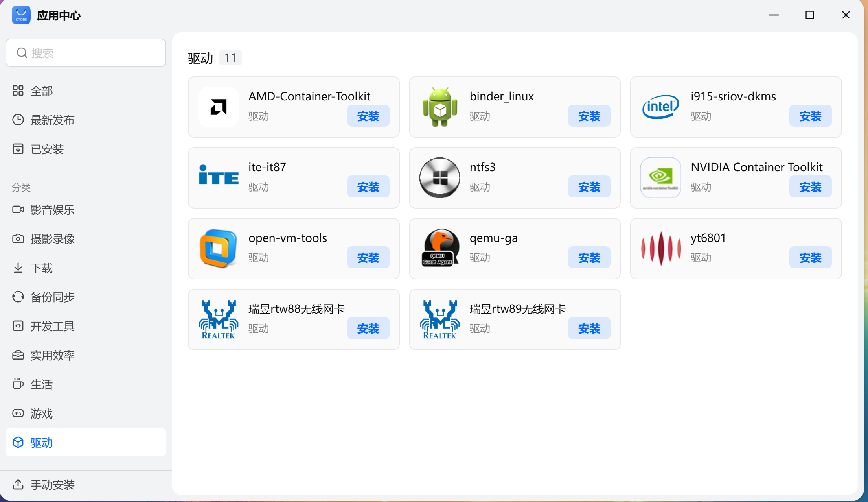868x502 pixels.
Task: Install open-vm-tools
Action: pyautogui.click(x=368, y=257)
